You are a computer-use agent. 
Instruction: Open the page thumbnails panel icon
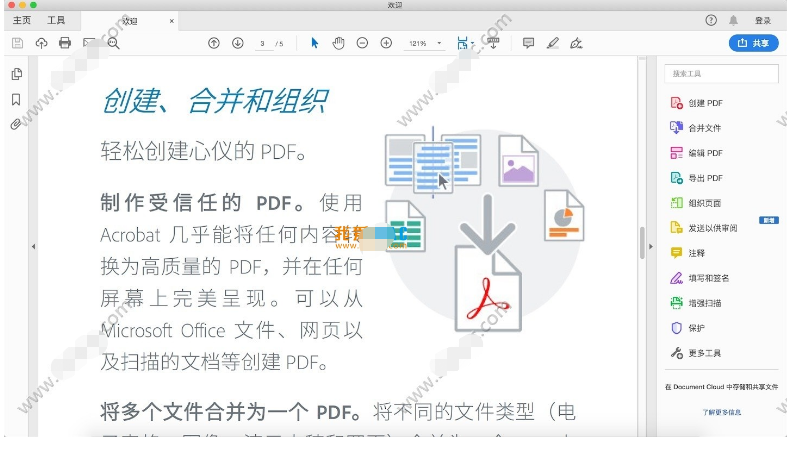pyautogui.click(x=17, y=74)
